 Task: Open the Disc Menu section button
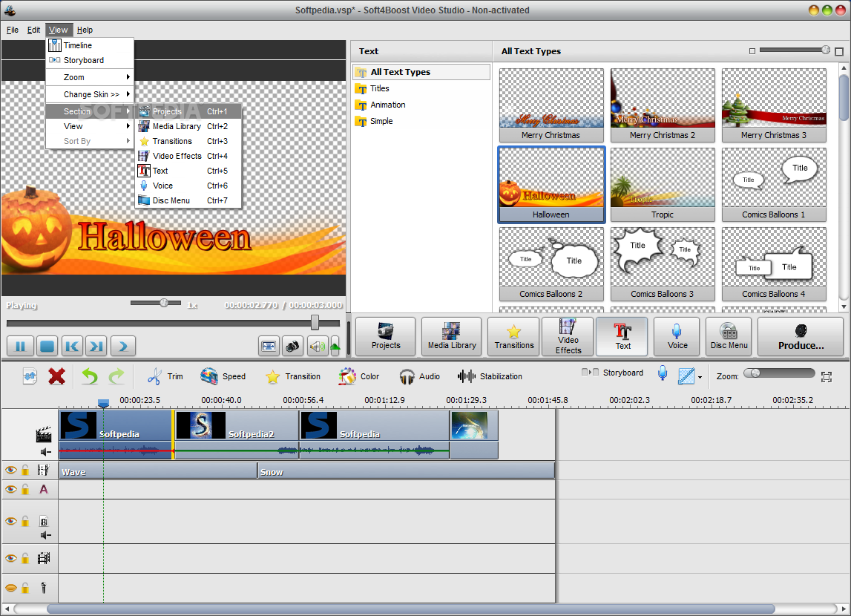click(729, 336)
